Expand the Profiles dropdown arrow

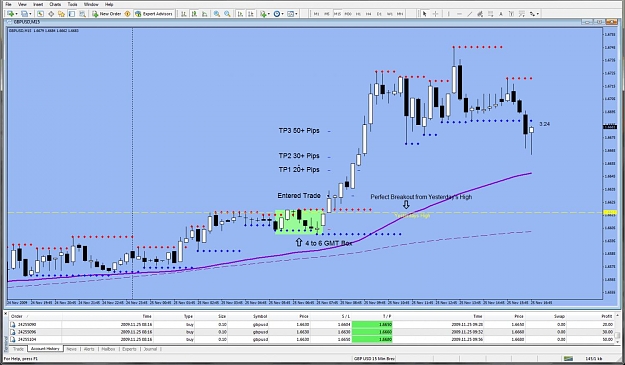tap(30, 14)
